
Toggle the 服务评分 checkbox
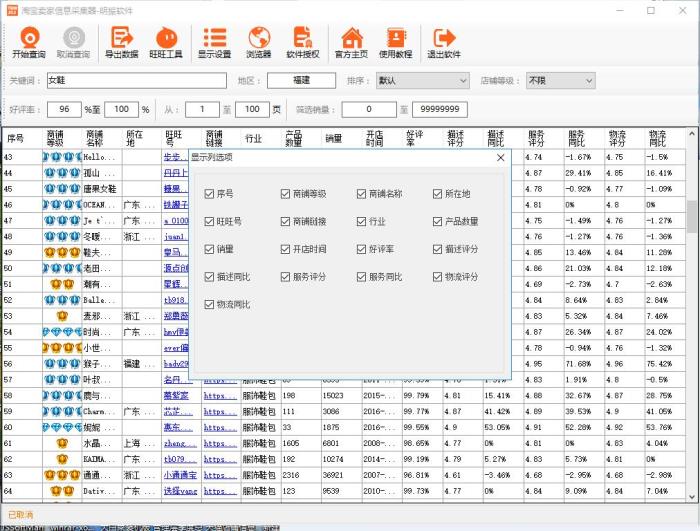[285, 277]
